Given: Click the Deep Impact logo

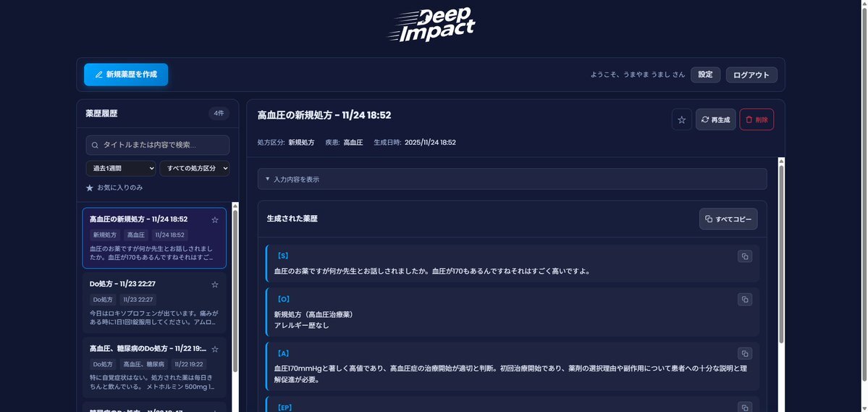Looking at the screenshot, I should coord(431,25).
